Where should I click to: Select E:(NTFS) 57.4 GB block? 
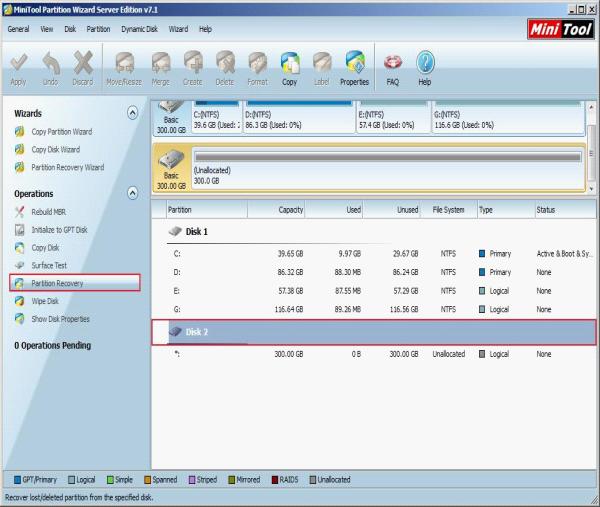point(393,117)
